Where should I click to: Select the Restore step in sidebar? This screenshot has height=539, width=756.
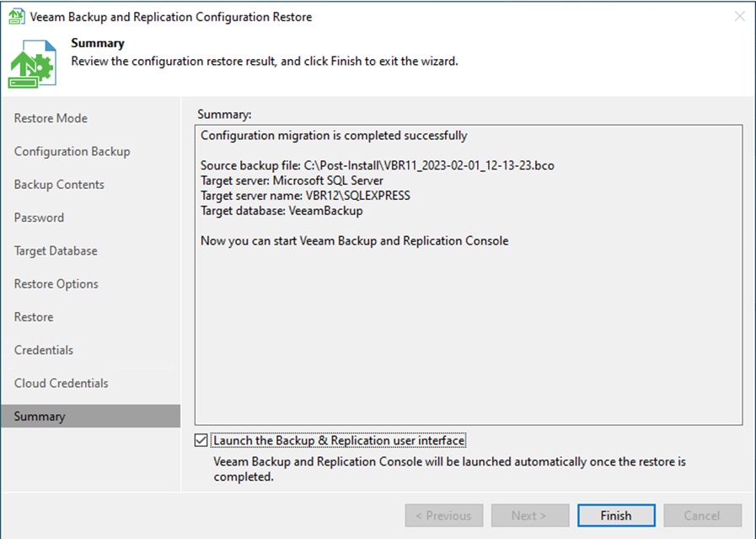pos(34,317)
